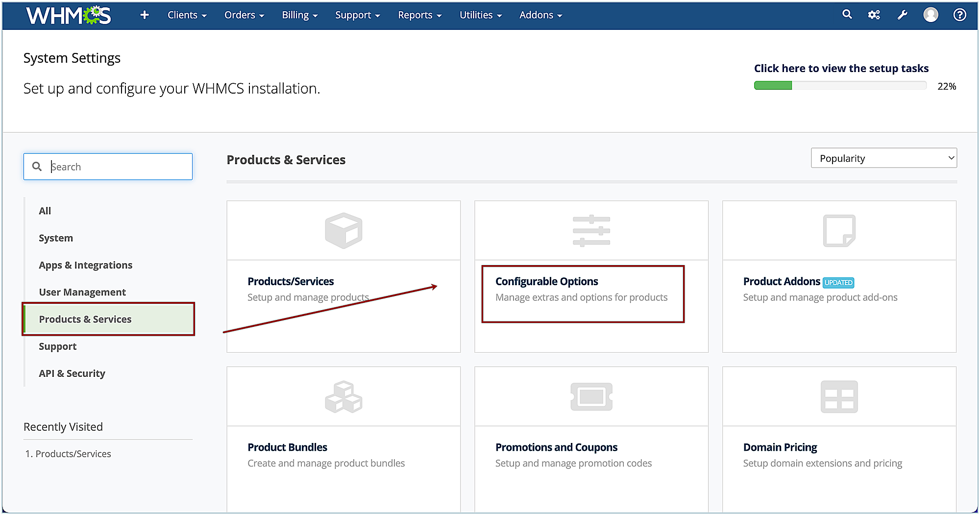
Task: Expand the Addons menu
Action: 540,15
